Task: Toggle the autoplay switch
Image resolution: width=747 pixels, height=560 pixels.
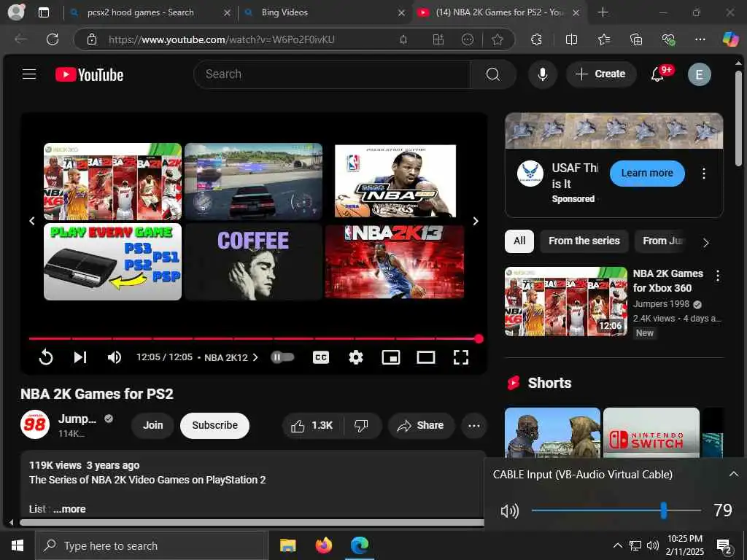Action: 282,357
